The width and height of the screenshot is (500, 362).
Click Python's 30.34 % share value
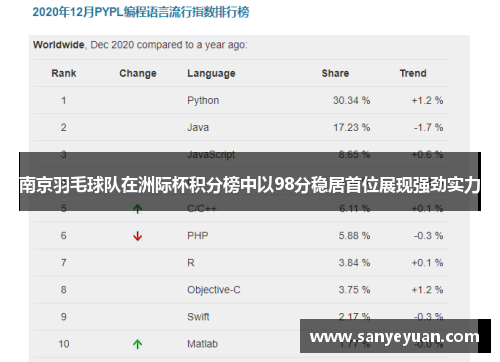coord(351,100)
